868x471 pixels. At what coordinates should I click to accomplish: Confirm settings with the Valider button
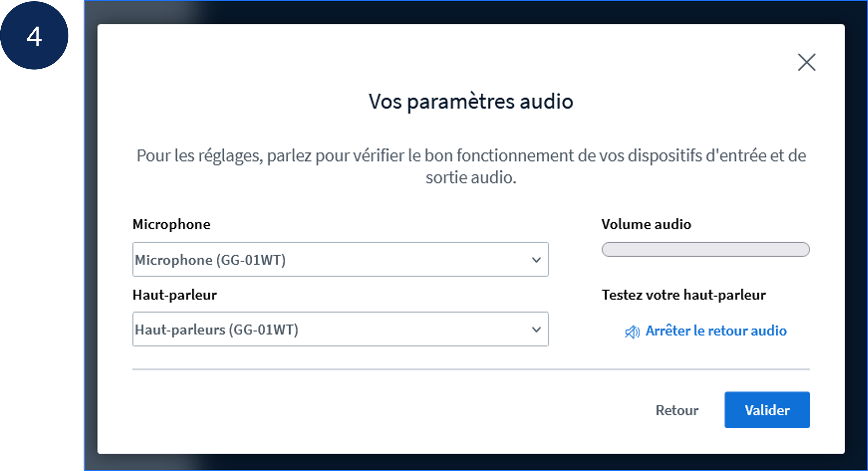(767, 410)
